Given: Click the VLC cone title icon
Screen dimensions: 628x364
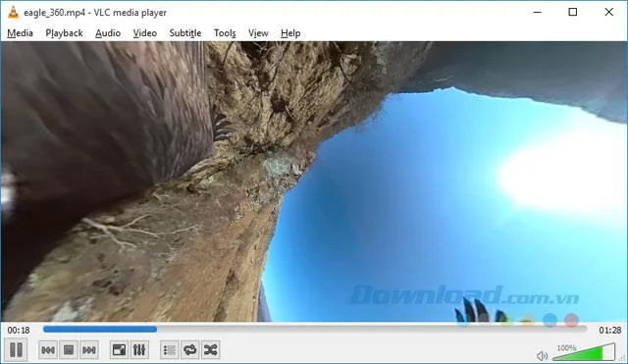Looking at the screenshot, I should (13, 13).
